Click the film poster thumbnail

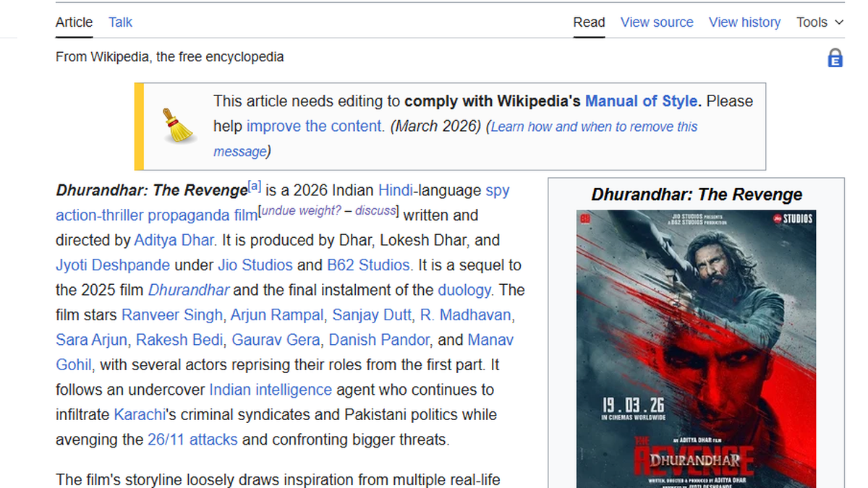(x=696, y=347)
